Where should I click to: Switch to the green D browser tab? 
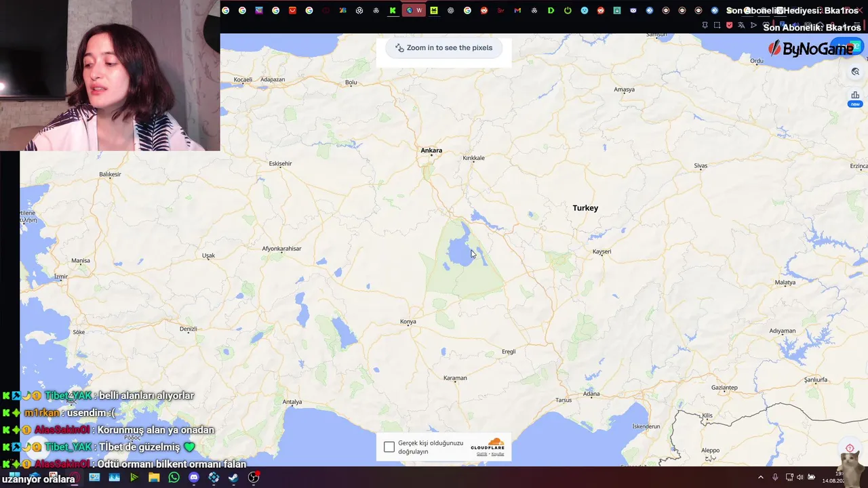pyautogui.click(x=551, y=10)
